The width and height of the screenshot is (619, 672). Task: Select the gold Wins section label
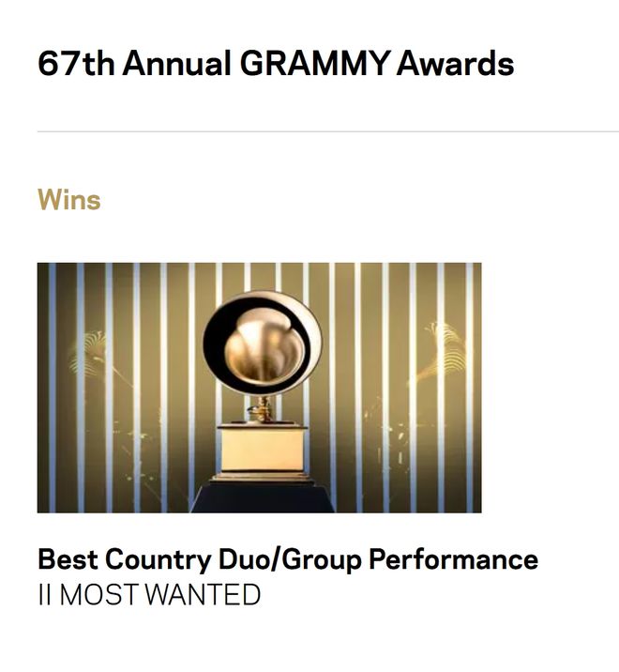click(69, 200)
